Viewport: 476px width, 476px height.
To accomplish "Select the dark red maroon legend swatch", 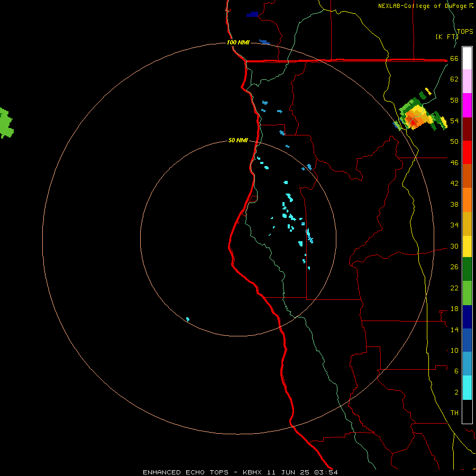I will click(x=467, y=129).
